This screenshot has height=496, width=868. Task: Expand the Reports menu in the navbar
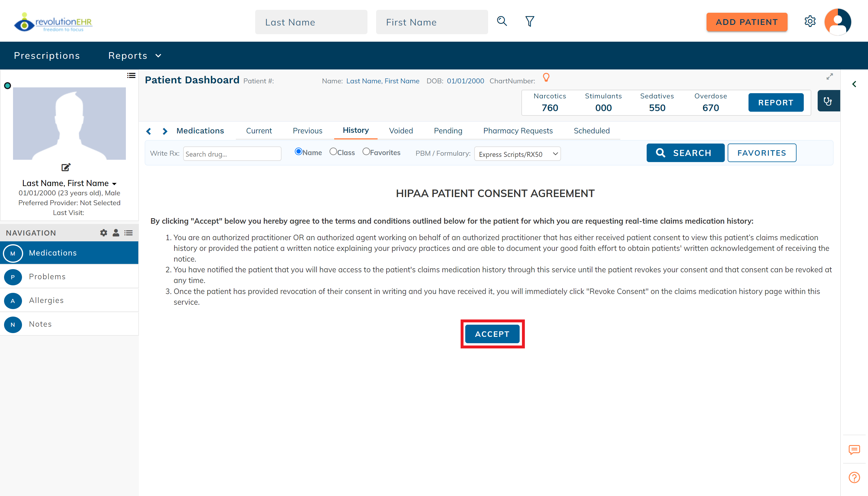click(135, 55)
